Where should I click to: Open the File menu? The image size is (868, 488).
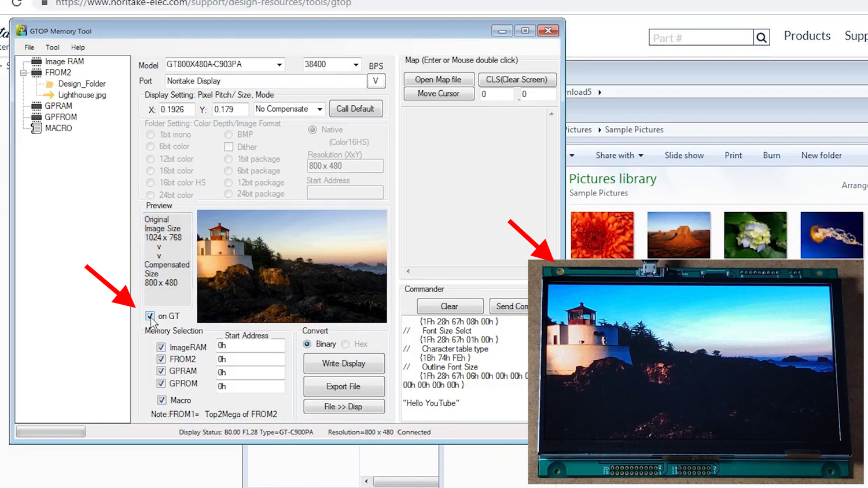tap(29, 47)
